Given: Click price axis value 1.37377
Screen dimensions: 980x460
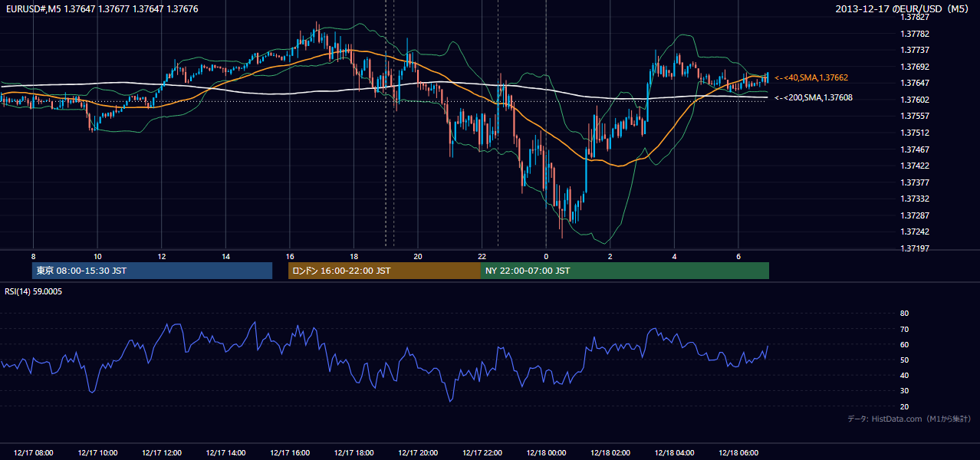Looking at the screenshot, I should coord(914,182).
